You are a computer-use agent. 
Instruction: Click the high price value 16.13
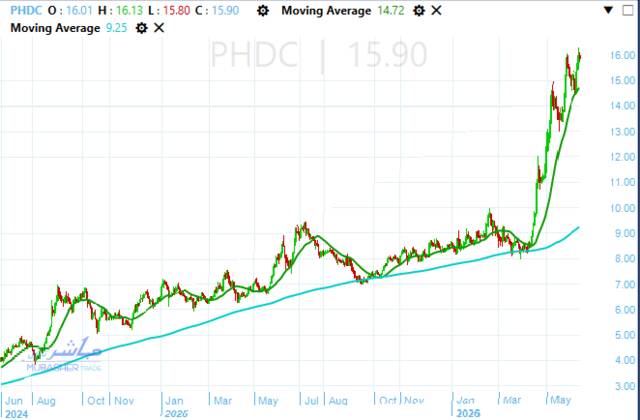(x=130, y=11)
